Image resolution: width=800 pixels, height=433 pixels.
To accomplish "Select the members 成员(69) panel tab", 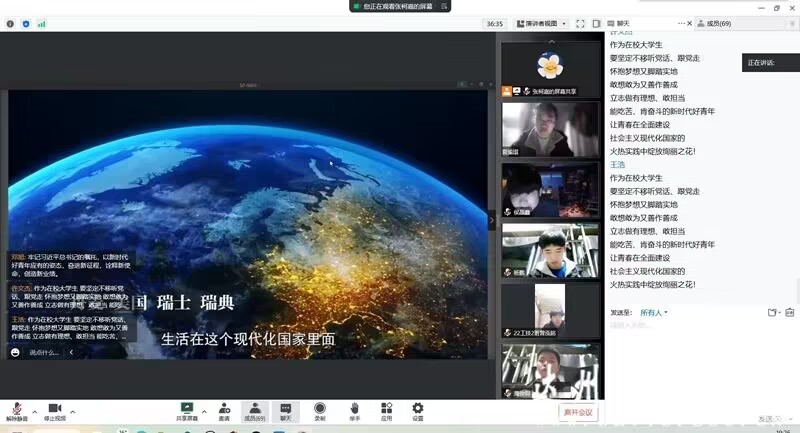I will pos(714,23).
